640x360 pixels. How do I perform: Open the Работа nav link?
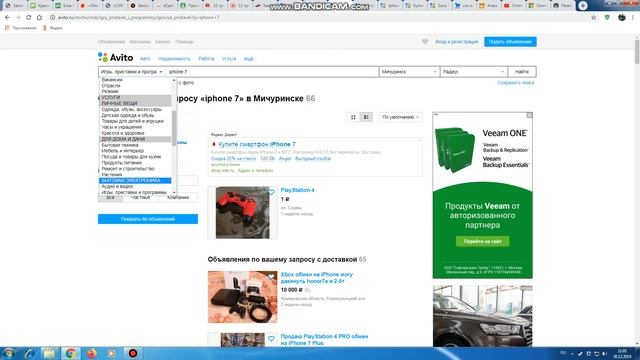(x=206, y=59)
